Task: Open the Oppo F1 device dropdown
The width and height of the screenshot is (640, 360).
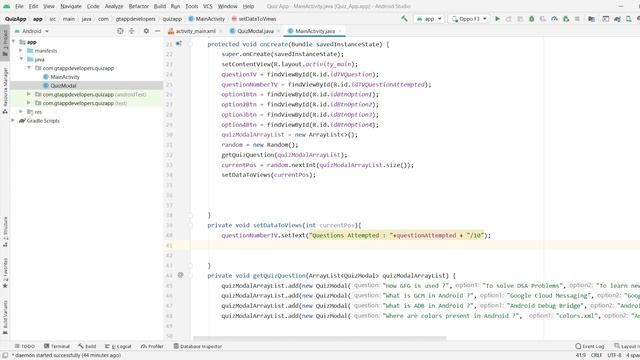Action: pyautogui.click(x=469, y=19)
